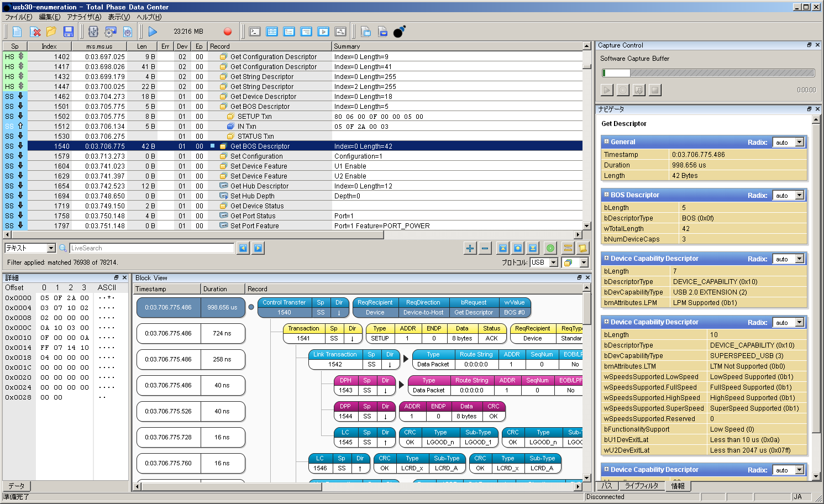The width and height of the screenshot is (824, 504).
Task: Select the Get BOS Descriptor row 1540
Action: tap(293, 146)
